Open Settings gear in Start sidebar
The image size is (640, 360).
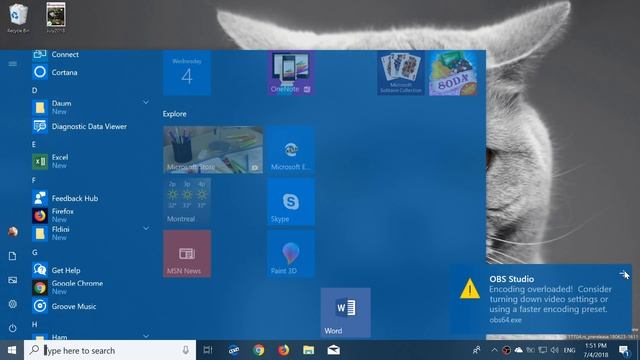point(12,304)
